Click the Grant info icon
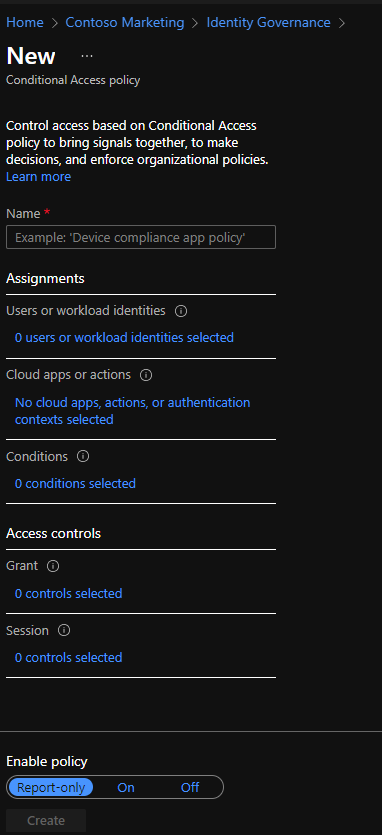This screenshot has width=382, height=835. [x=53, y=566]
